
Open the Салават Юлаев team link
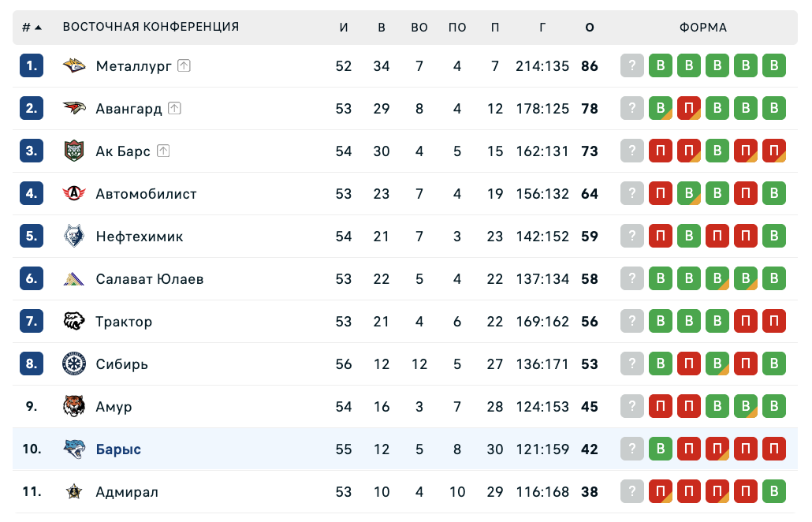[x=150, y=279]
